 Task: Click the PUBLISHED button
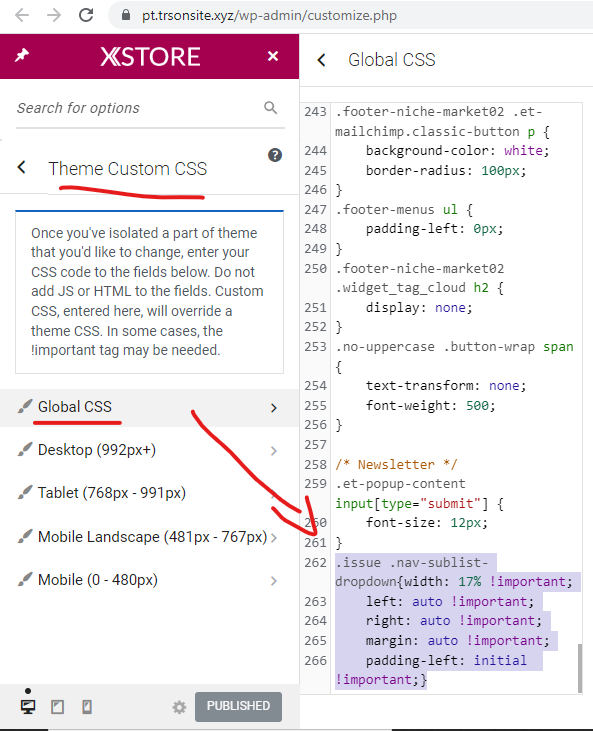[x=238, y=707]
